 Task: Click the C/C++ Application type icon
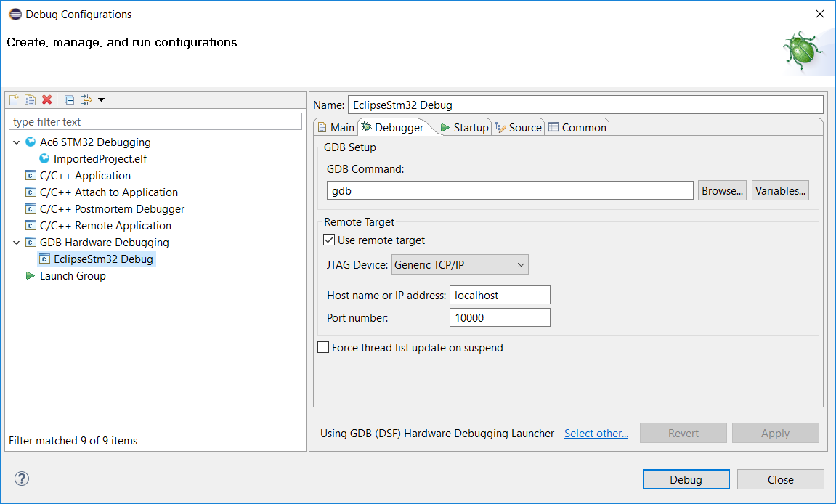31,176
